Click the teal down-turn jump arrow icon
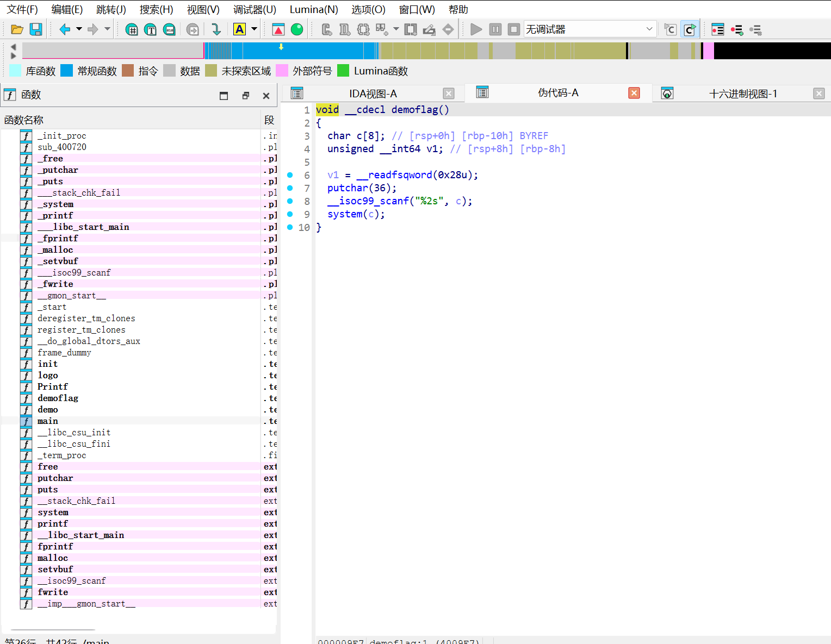 click(x=216, y=29)
